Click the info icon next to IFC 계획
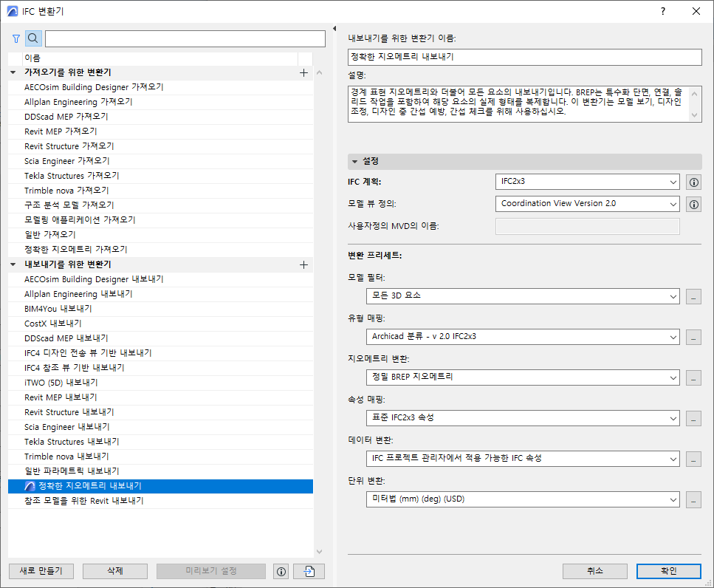This screenshot has width=714, height=588. (x=693, y=182)
